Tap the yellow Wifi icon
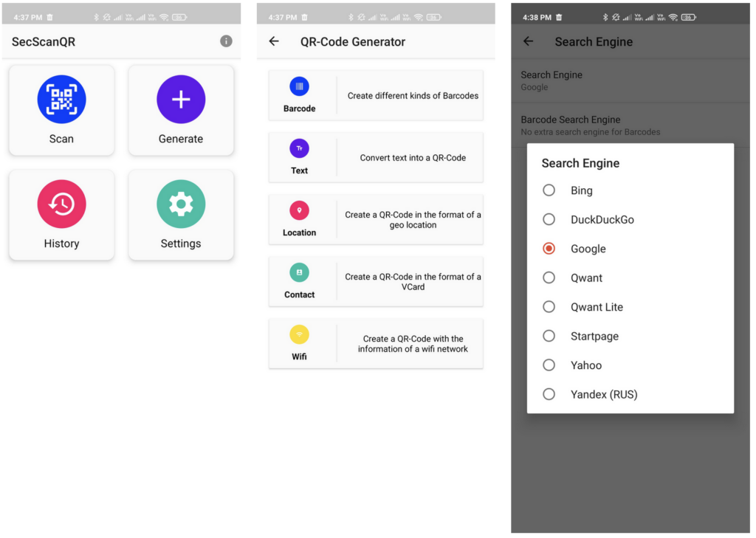 (299, 334)
